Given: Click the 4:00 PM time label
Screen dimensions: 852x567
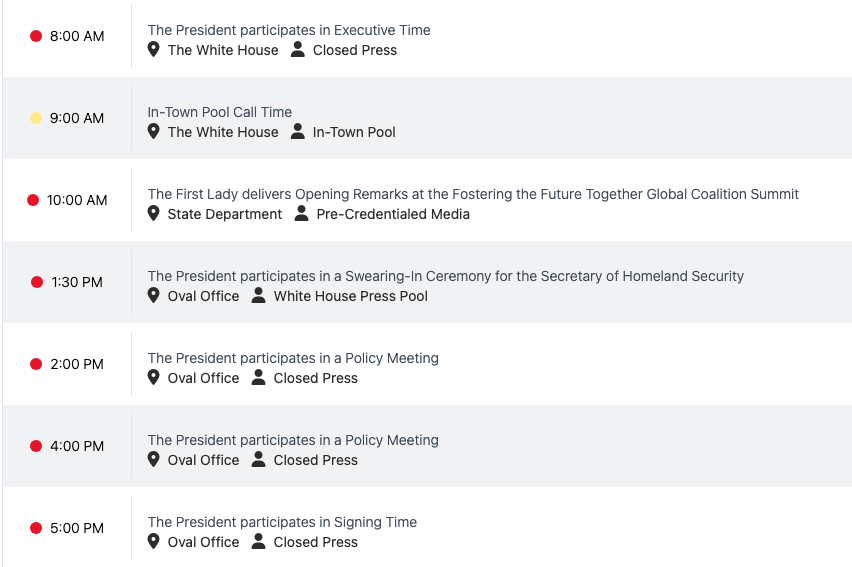Looking at the screenshot, I should [77, 446].
